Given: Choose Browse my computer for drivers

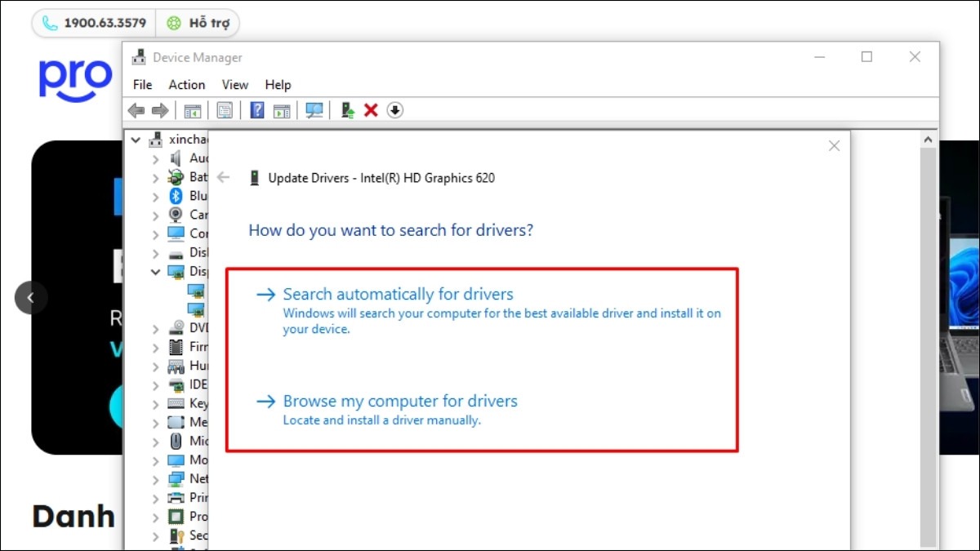Looking at the screenshot, I should point(387,410).
